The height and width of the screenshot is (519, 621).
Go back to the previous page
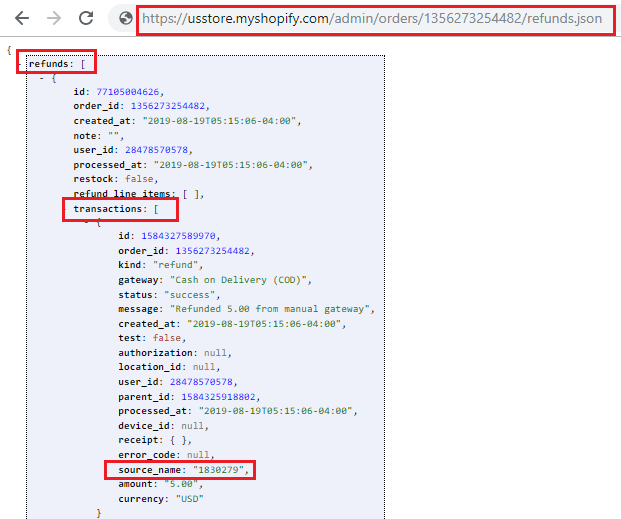22,18
